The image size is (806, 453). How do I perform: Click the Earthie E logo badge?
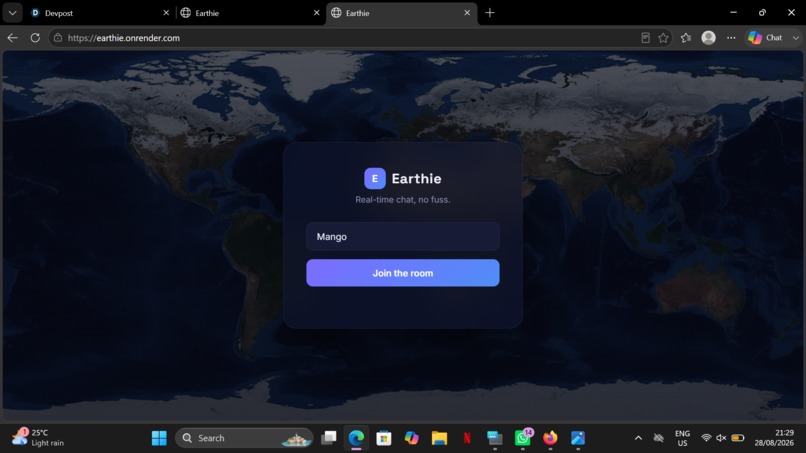[375, 178]
